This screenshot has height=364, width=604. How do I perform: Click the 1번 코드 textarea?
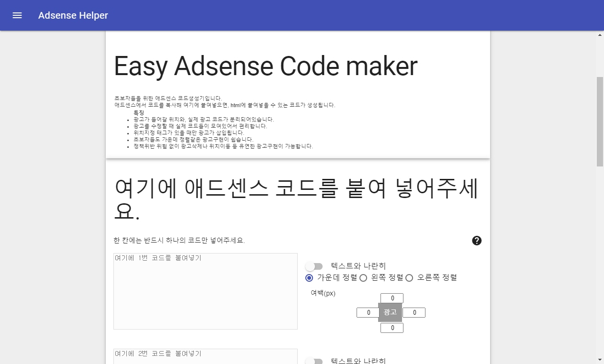205,291
